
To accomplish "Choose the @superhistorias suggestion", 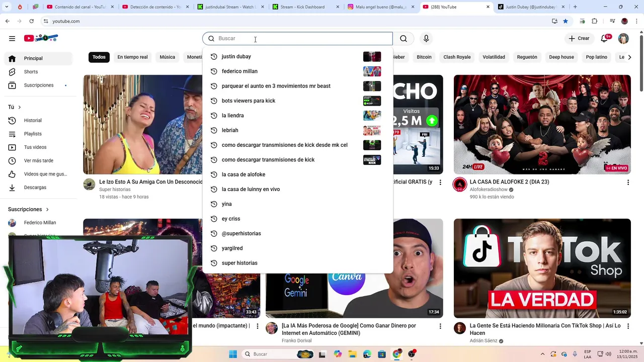I will pyautogui.click(x=297, y=234).
